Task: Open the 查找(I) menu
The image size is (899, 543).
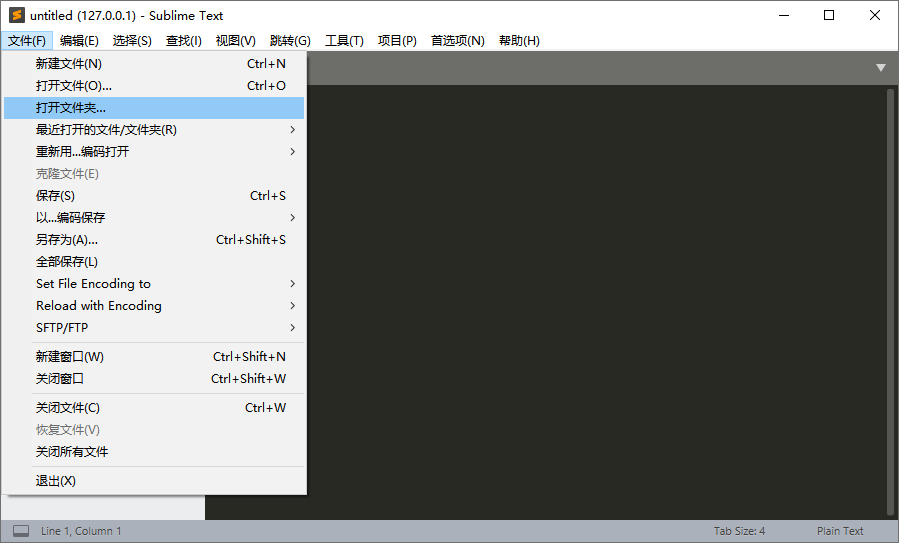Action: (183, 41)
